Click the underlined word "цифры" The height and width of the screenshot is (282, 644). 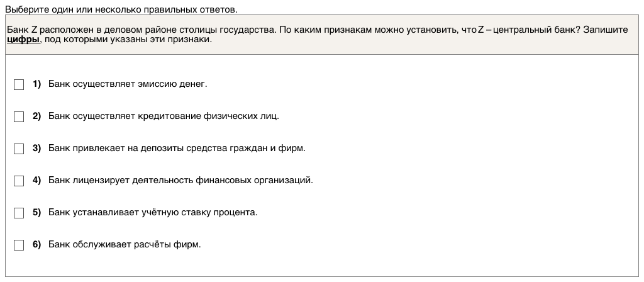[23, 39]
